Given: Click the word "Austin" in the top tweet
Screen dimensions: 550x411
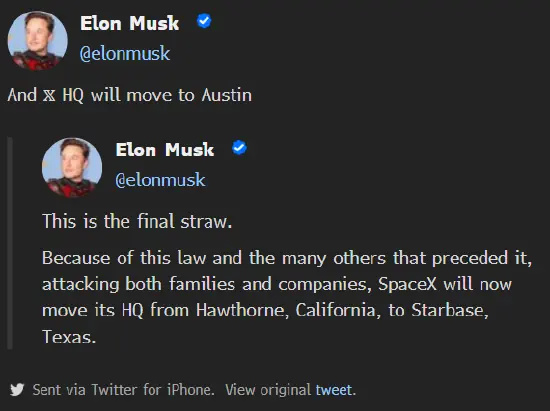Looking at the screenshot, I should coord(227,95).
